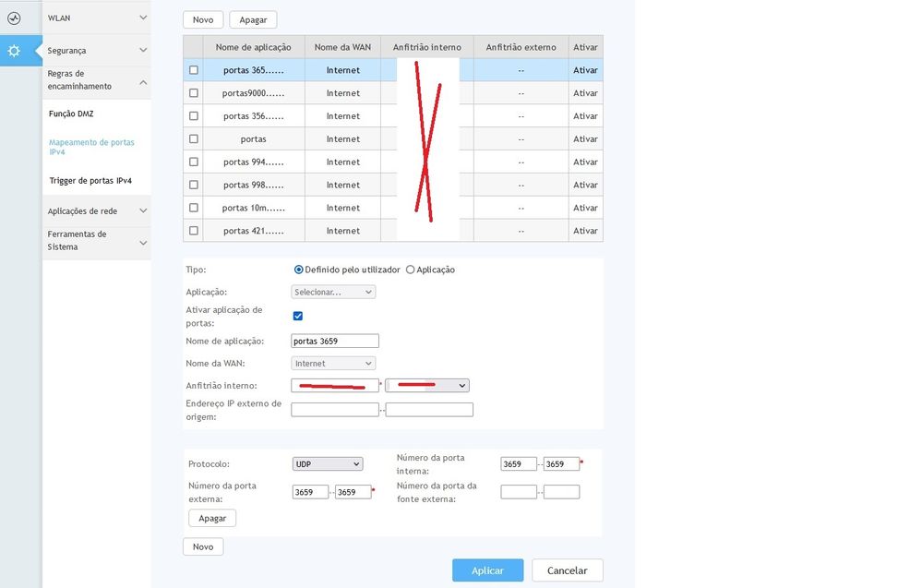Choose the Definido pelo utilizador radio option
This screenshot has height=588, width=922.
click(299, 270)
